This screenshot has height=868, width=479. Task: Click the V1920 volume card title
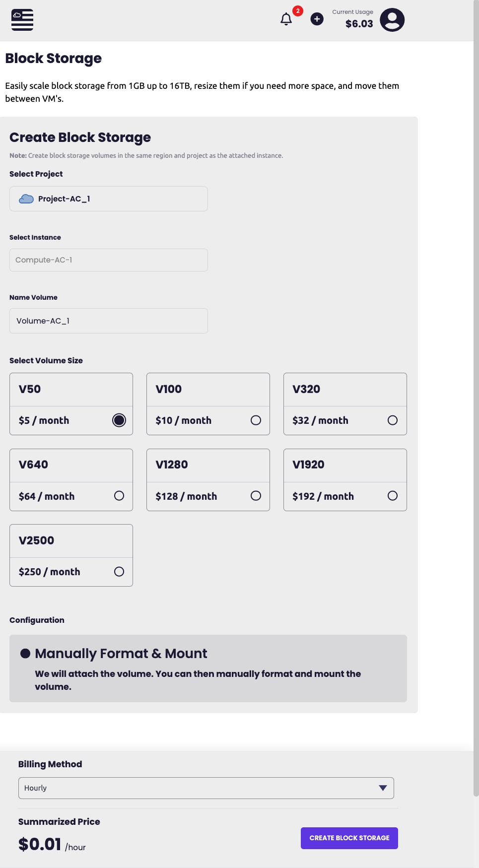308,465
